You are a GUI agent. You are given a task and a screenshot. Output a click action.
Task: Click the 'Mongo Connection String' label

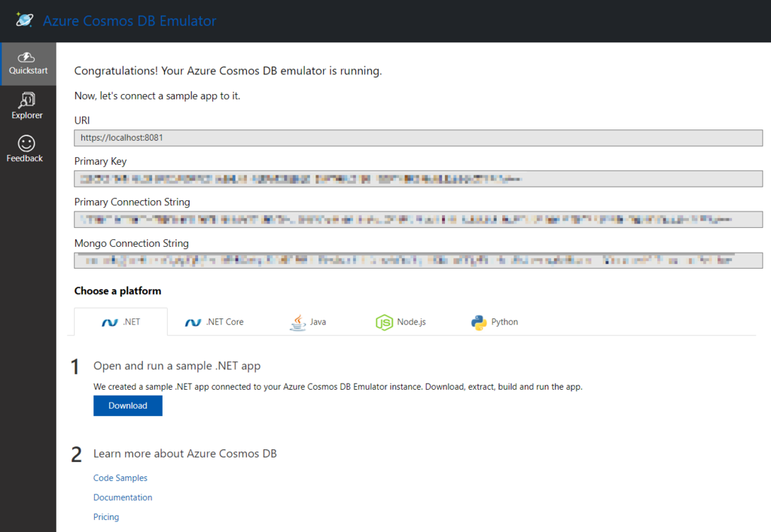pyautogui.click(x=131, y=243)
